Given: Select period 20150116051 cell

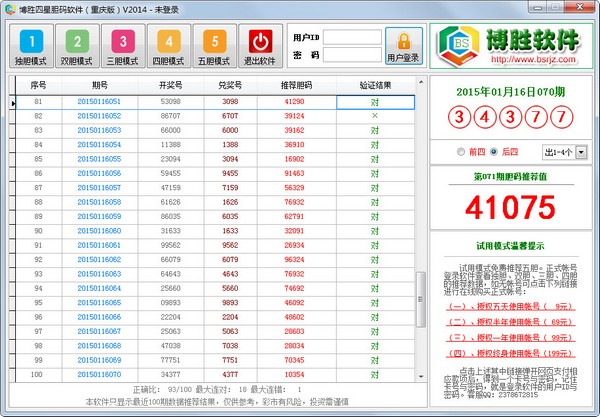Looking at the screenshot, I should click(99, 102).
